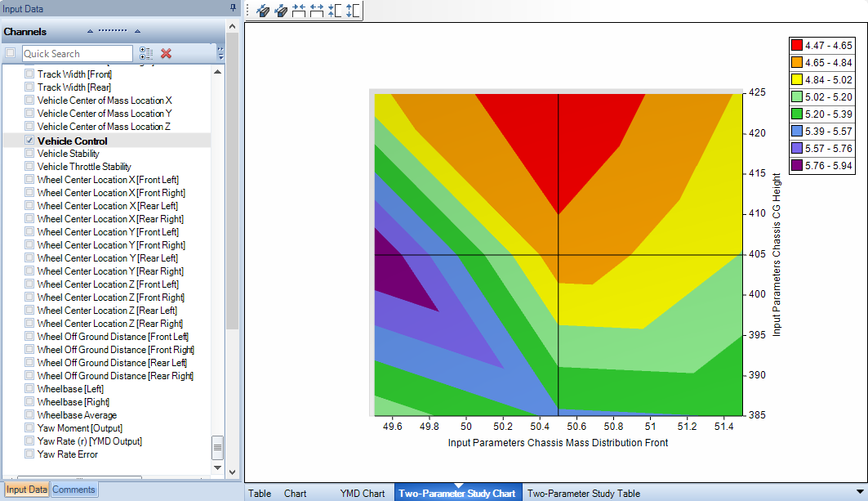Toggle the select-all checkbox beside Quick Search
The image size is (868, 501).
(10, 53)
